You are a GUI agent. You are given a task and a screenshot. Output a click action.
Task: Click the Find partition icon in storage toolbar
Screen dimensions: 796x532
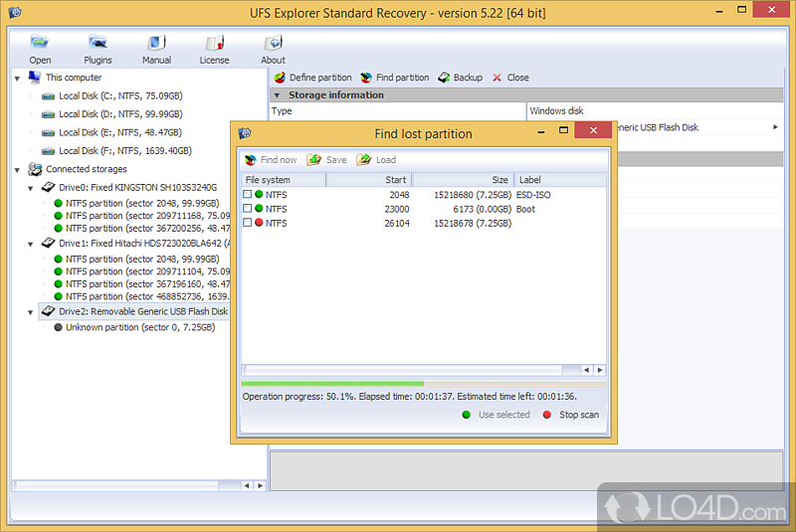tap(366, 78)
